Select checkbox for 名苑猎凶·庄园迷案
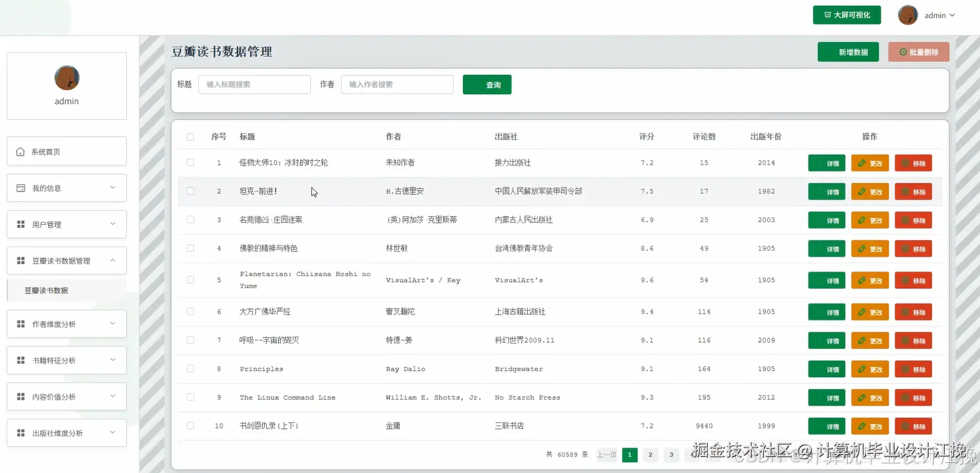This screenshot has height=473, width=980. click(190, 219)
